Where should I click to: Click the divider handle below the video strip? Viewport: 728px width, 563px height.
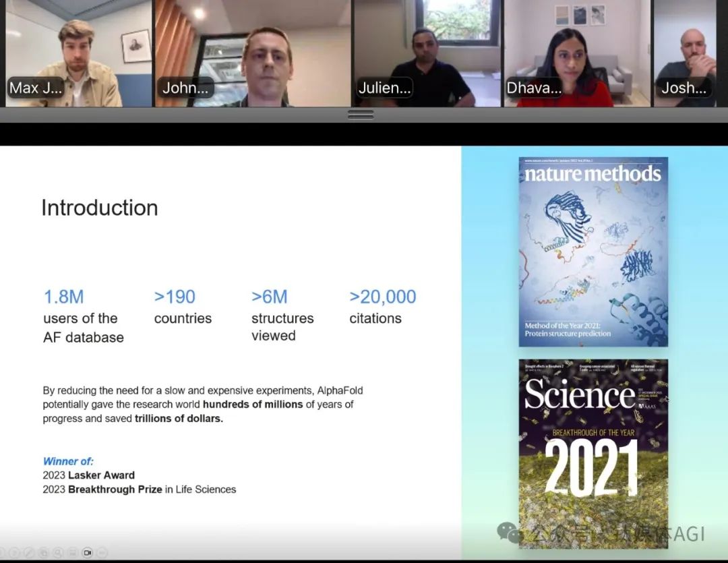tap(361, 115)
